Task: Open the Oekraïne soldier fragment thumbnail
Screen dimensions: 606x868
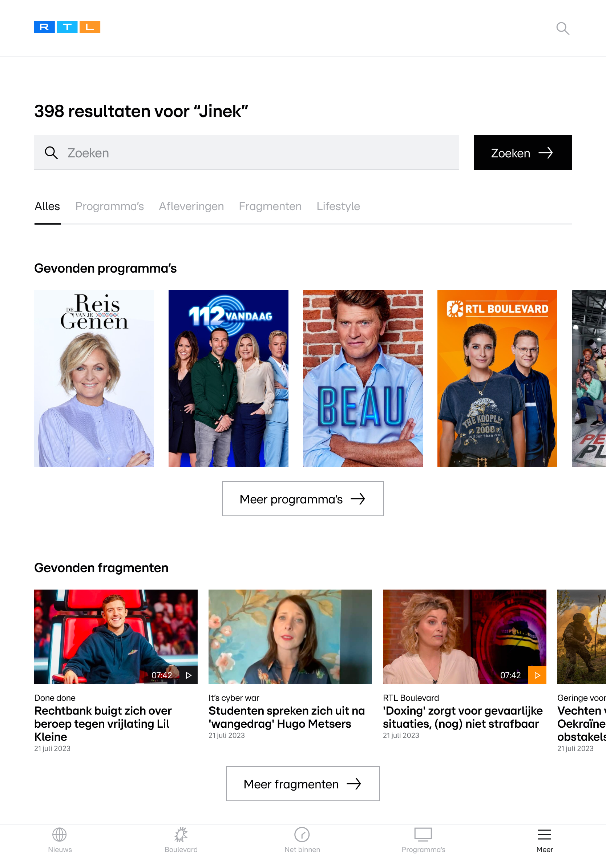Action: [x=581, y=636]
